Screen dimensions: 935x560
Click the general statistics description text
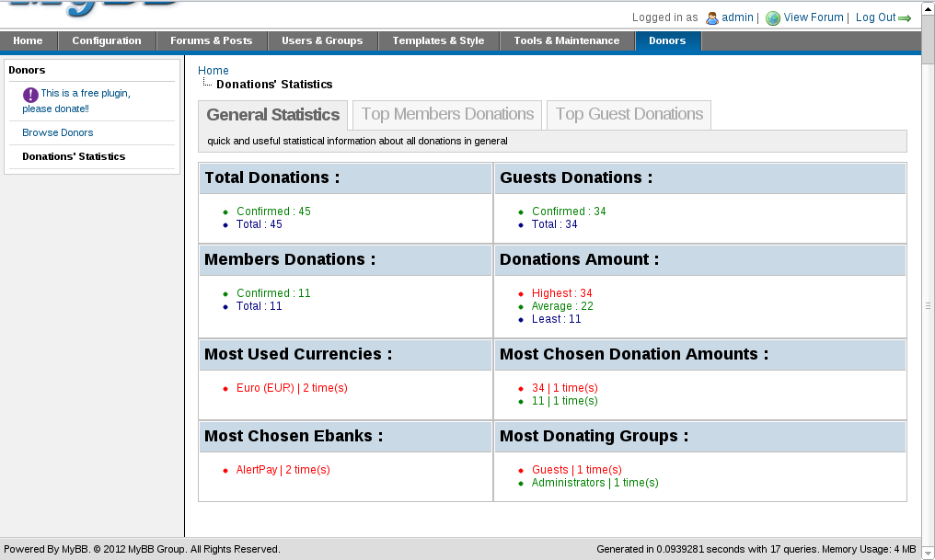[357, 141]
